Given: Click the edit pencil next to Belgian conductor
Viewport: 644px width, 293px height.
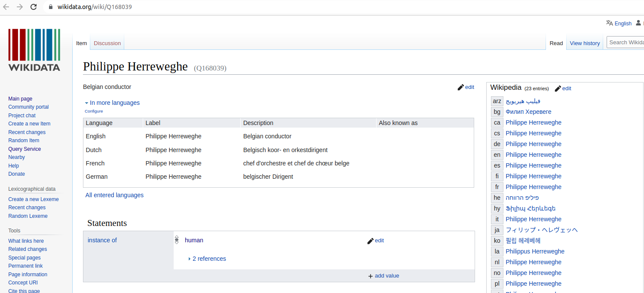Looking at the screenshot, I should pos(461,87).
